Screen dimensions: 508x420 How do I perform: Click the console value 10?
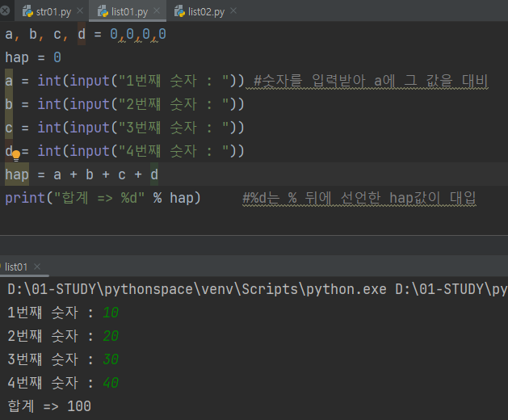click(x=111, y=313)
